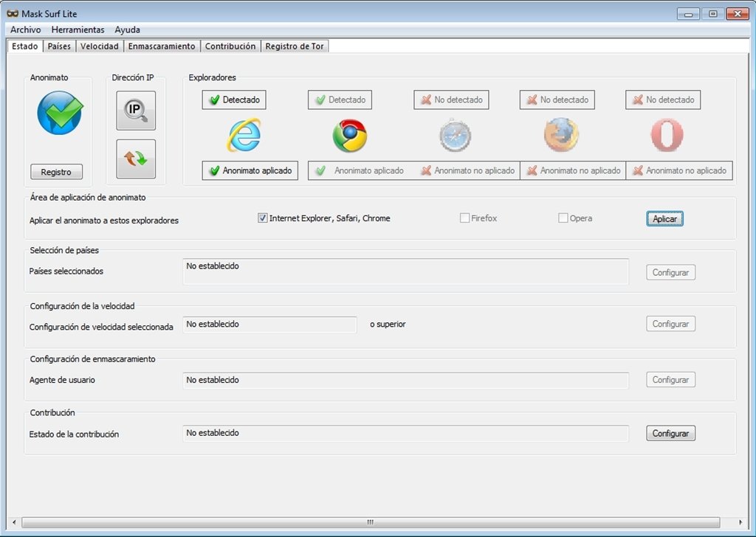
Task: Check the current IP address icon button
Action: click(136, 111)
